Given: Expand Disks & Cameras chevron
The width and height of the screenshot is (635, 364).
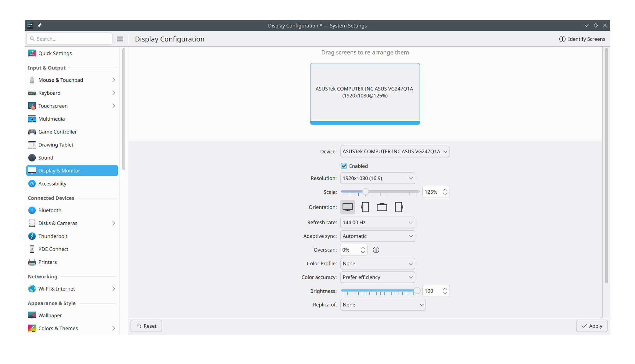Looking at the screenshot, I should point(113,223).
